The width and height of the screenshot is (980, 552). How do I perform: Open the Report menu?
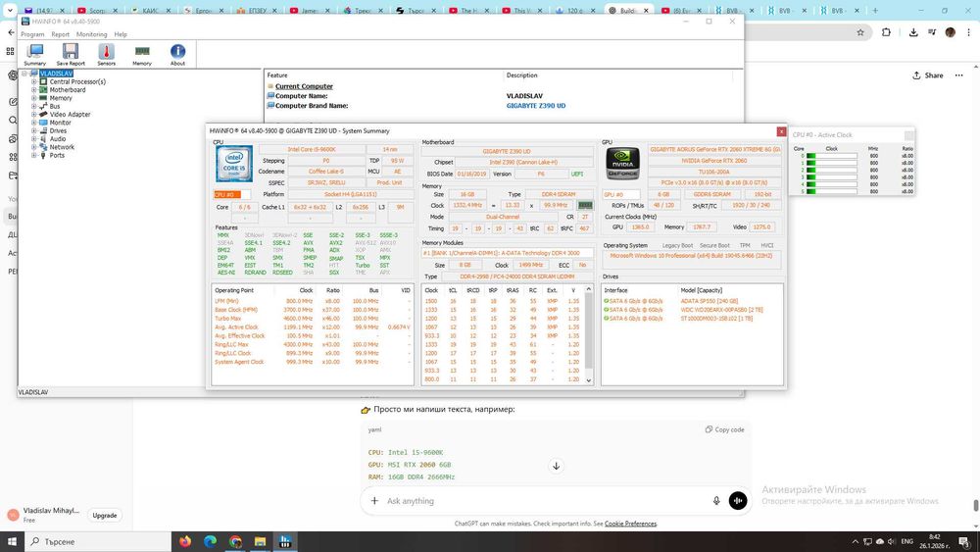[x=61, y=34]
